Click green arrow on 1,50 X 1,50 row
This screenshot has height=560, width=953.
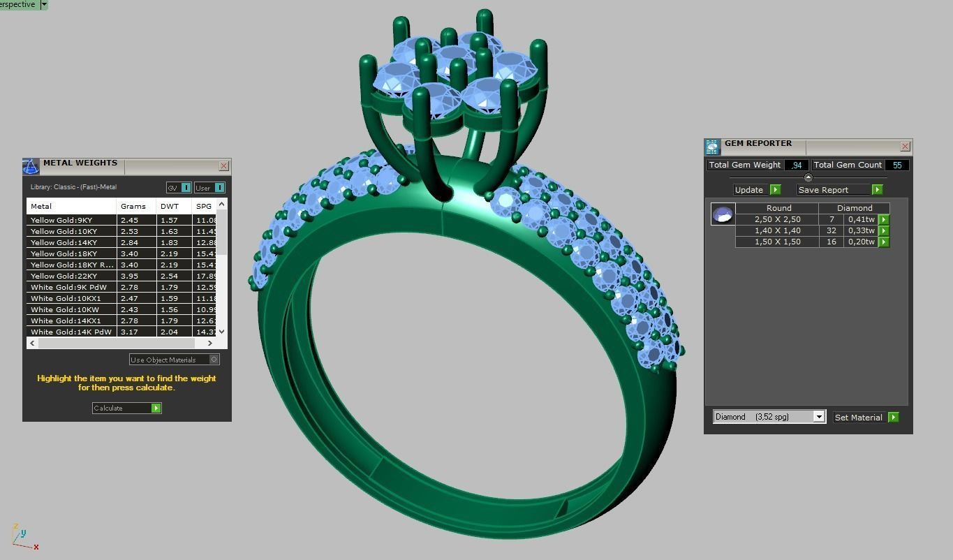click(x=883, y=242)
